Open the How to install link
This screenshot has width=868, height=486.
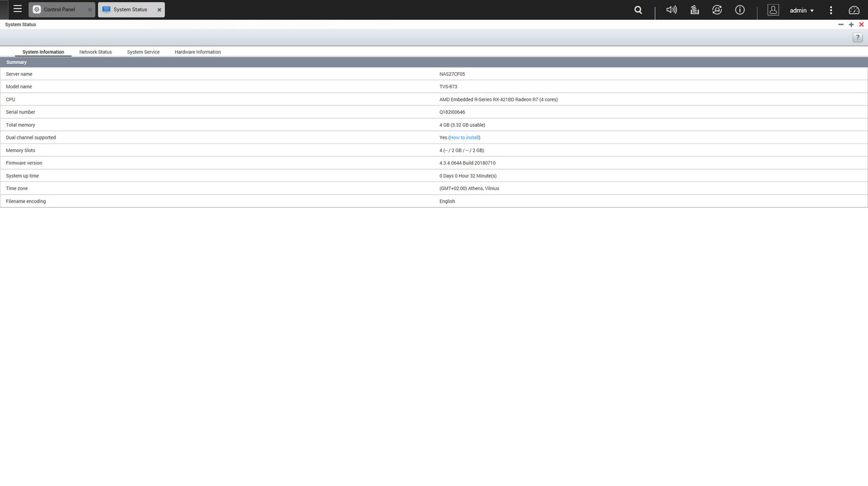click(464, 138)
